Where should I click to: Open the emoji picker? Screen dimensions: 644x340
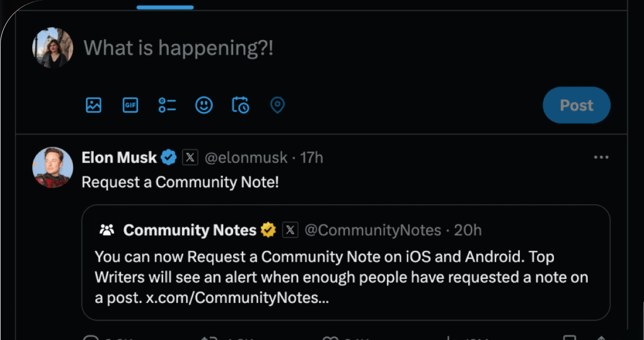click(x=204, y=105)
